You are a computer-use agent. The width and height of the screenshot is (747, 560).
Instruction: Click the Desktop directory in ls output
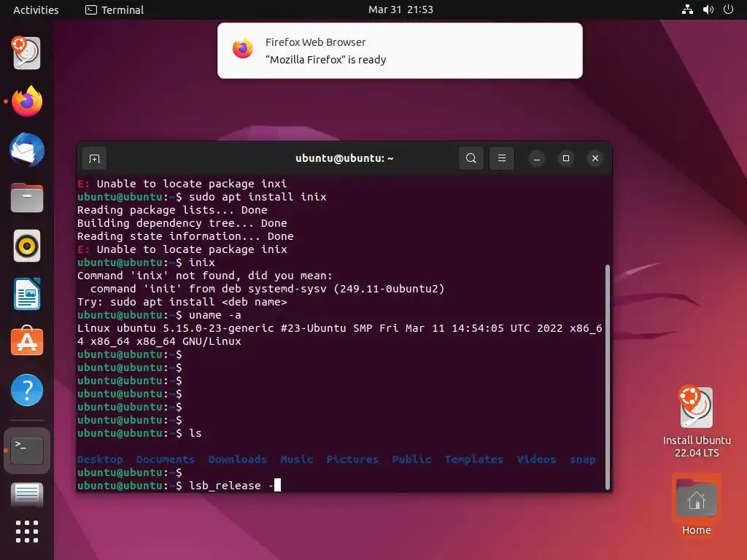tap(100, 459)
